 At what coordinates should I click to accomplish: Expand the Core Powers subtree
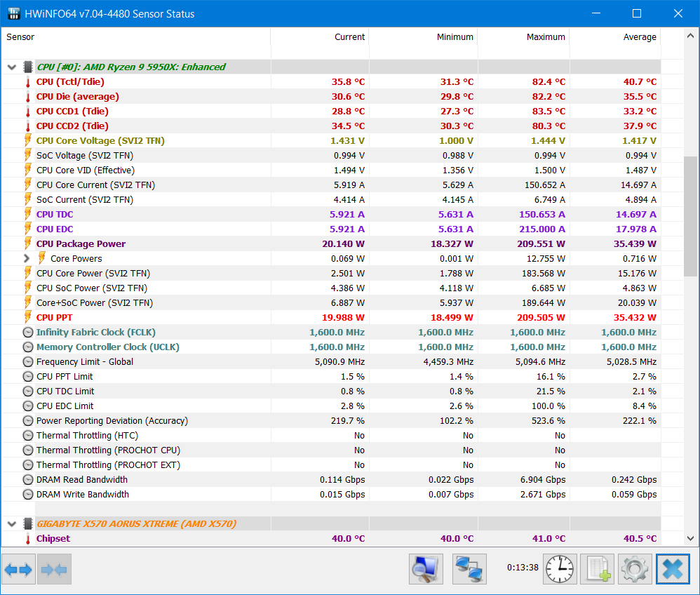[x=27, y=258]
